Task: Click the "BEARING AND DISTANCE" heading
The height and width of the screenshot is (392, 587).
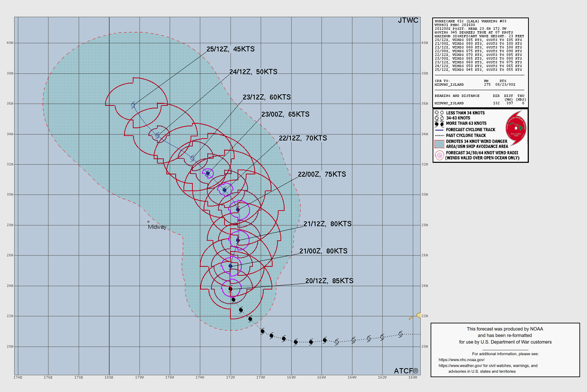Action: coord(457,96)
